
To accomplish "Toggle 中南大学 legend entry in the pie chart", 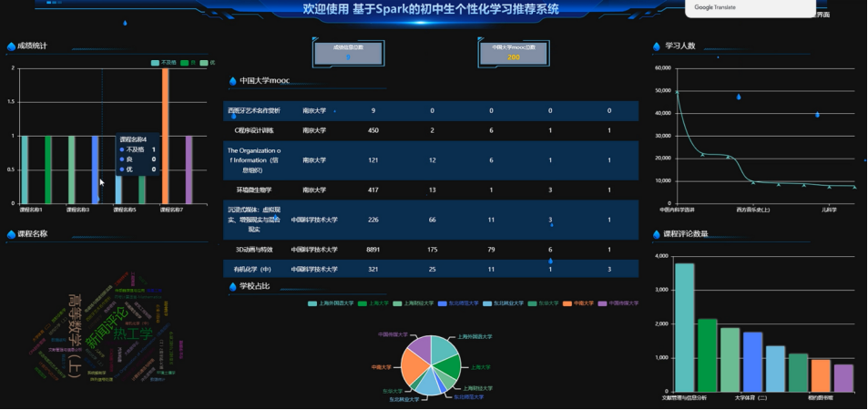I will tap(578, 303).
